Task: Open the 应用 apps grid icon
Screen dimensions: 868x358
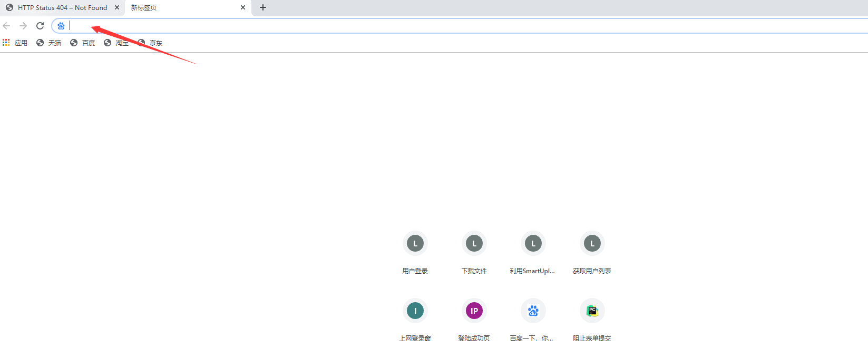Action: point(6,43)
